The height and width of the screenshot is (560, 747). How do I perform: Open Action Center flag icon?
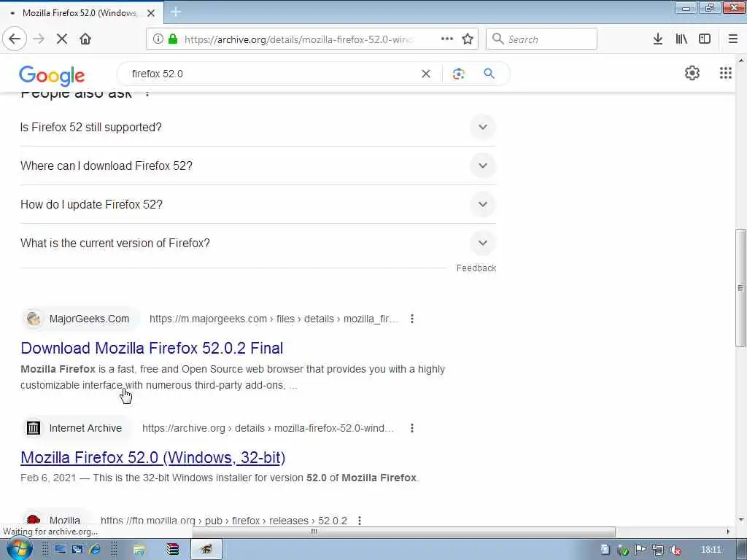click(x=640, y=550)
